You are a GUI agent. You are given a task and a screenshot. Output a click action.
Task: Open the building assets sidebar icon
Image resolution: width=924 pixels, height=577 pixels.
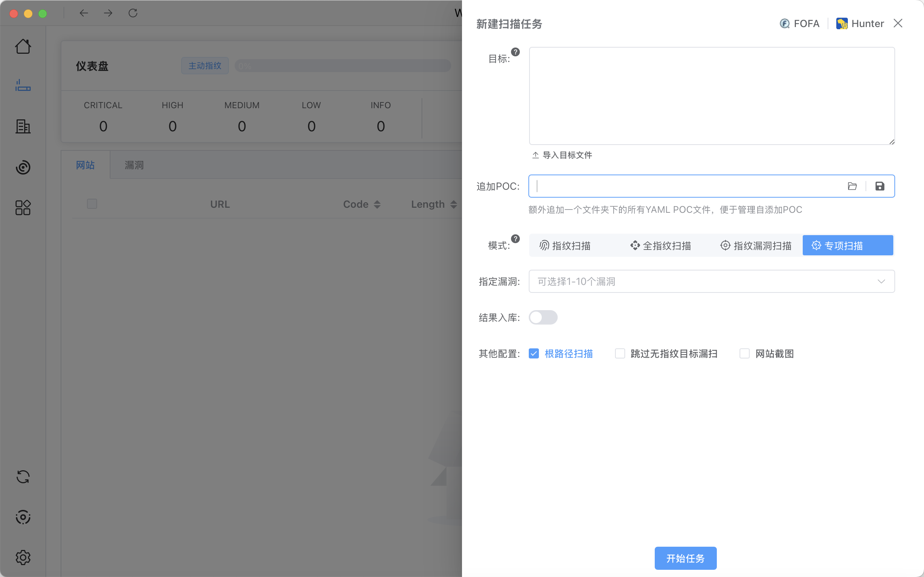[23, 126]
